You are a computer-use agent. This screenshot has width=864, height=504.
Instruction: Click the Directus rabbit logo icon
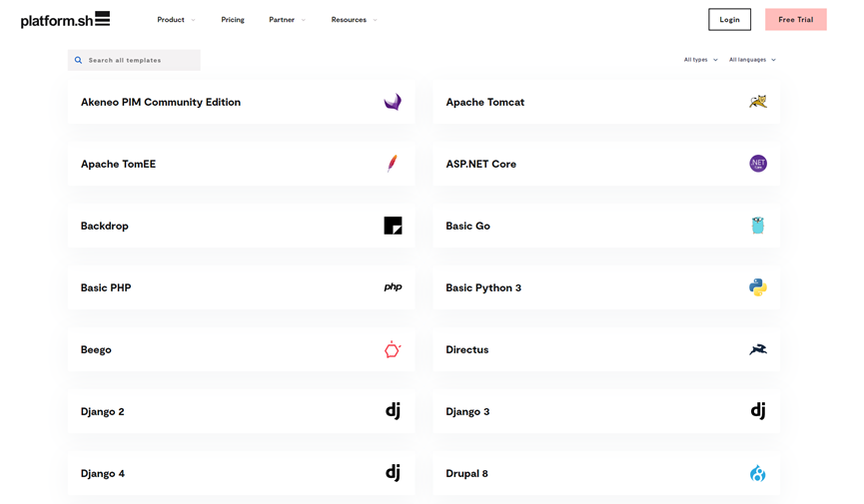[758, 349]
